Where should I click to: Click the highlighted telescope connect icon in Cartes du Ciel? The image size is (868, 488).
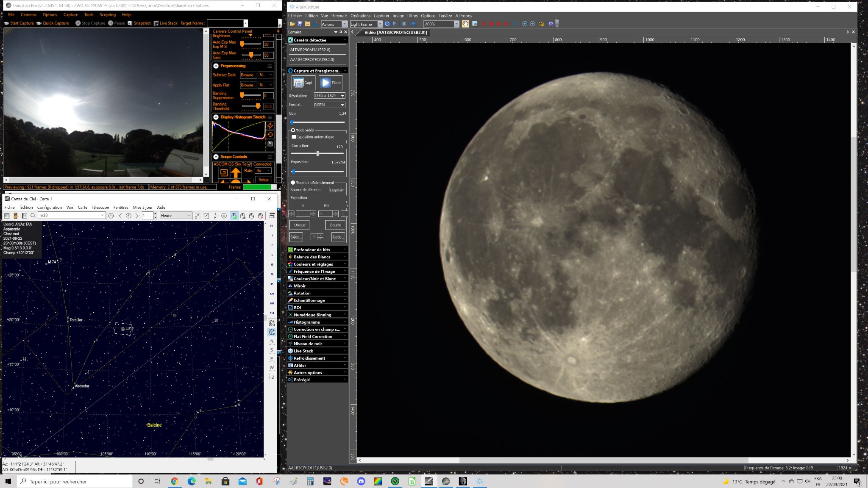234,216
